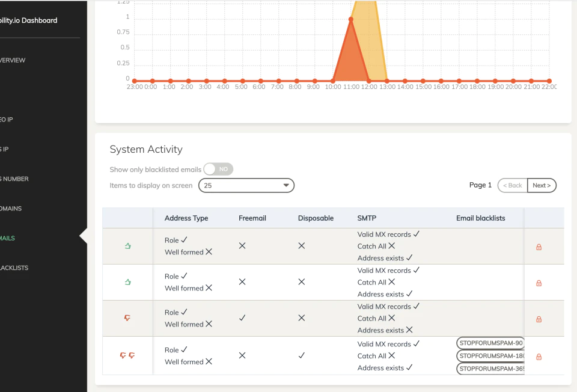
Task: Click the dropdown arrow beside 25
Action: pyautogui.click(x=286, y=185)
